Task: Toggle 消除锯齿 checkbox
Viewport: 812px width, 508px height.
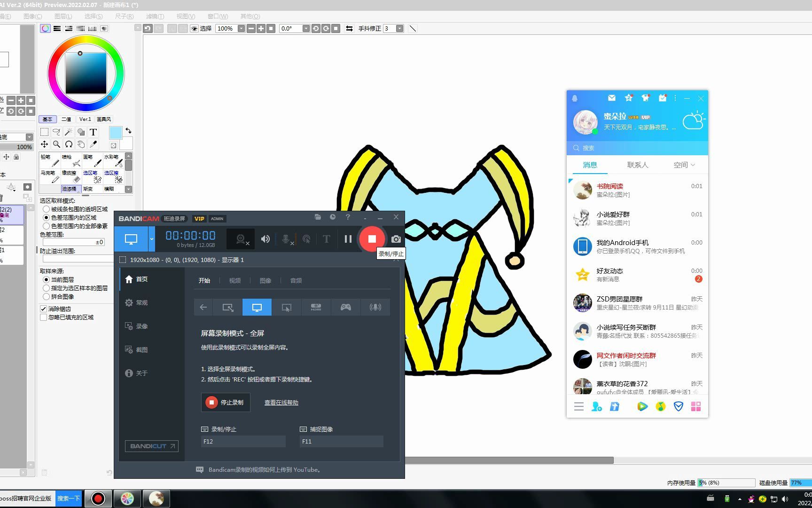Action: (44, 309)
